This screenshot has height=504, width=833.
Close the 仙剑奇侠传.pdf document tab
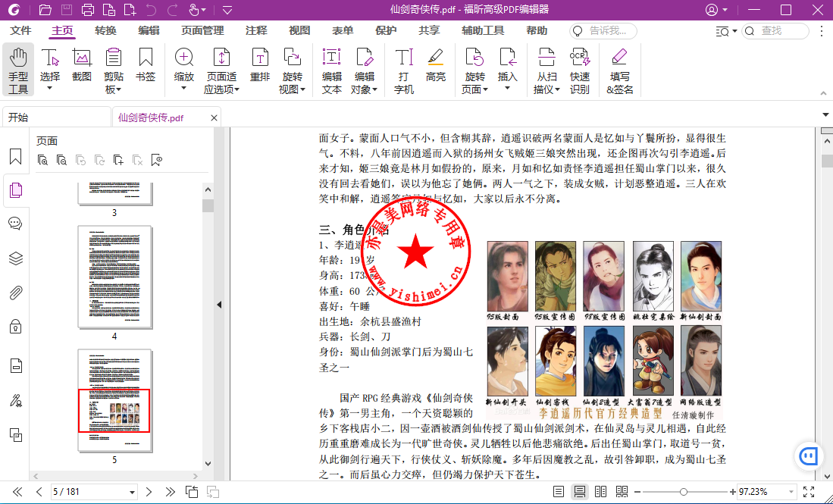click(214, 118)
